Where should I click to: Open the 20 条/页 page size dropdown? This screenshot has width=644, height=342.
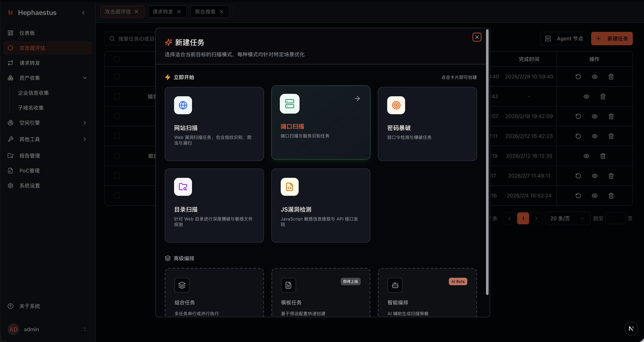click(567, 218)
